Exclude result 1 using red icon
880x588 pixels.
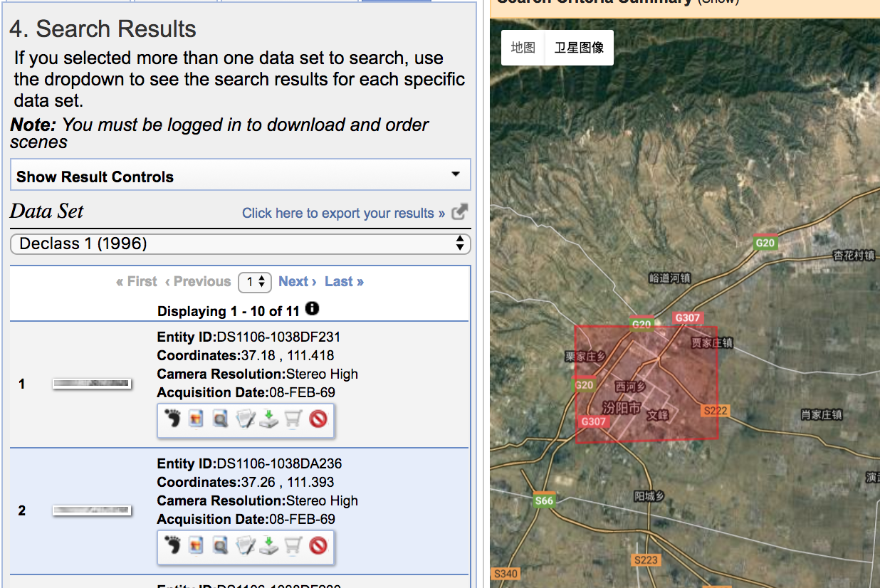(x=318, y=419)
